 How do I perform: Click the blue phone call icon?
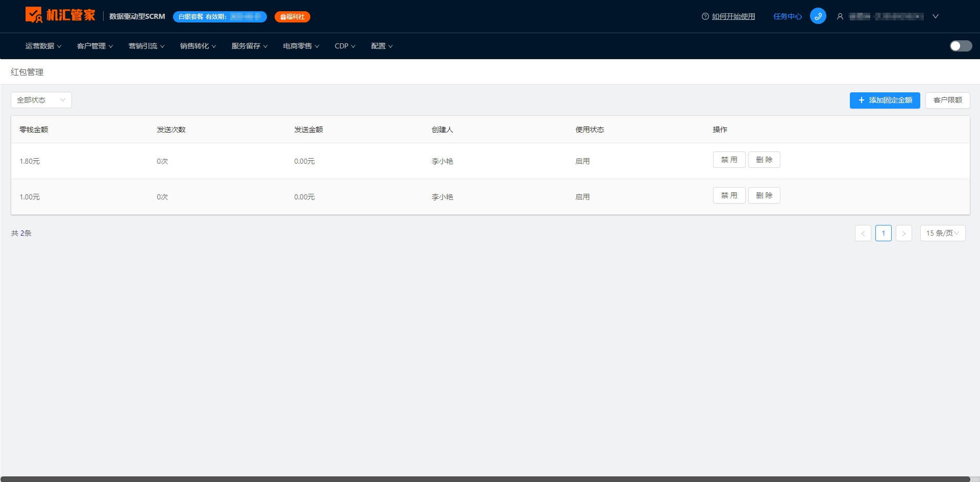[x=818, y=16]
